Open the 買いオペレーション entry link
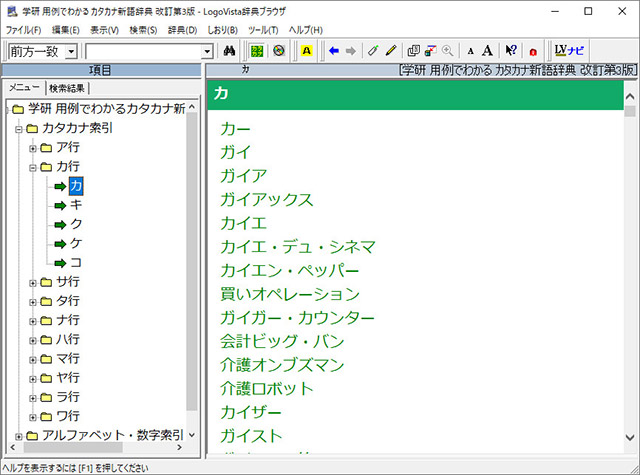 290,294
